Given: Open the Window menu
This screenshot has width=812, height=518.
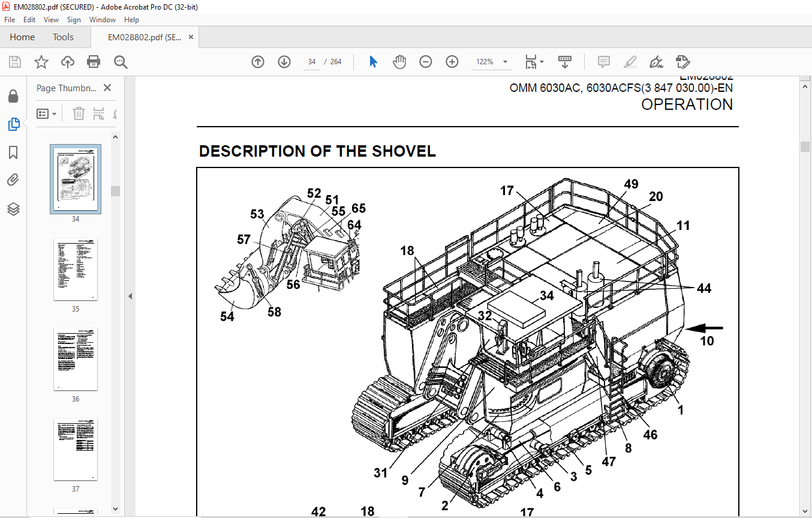Looking at the screenshot, I should click(103, 20).
